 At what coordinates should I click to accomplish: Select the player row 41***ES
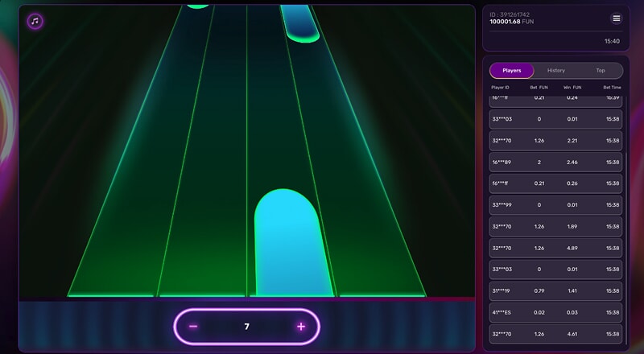point(555,313)
